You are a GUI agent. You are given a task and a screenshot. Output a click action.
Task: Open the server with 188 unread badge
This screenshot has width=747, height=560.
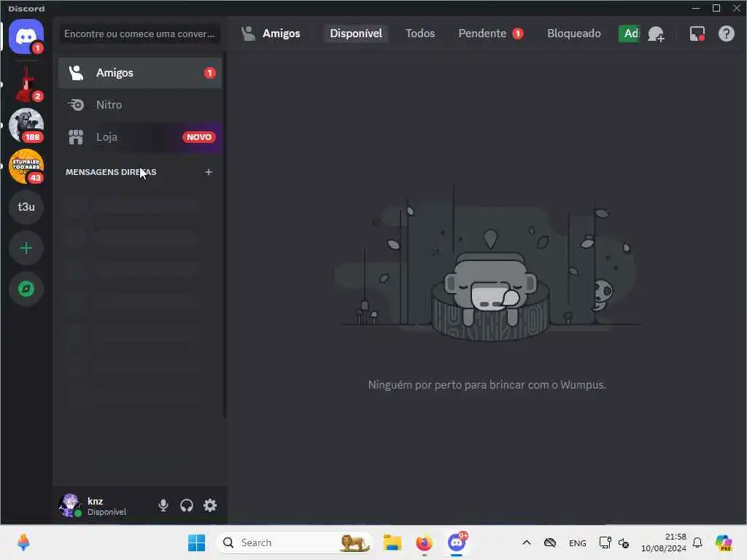(x=26, y=125)
